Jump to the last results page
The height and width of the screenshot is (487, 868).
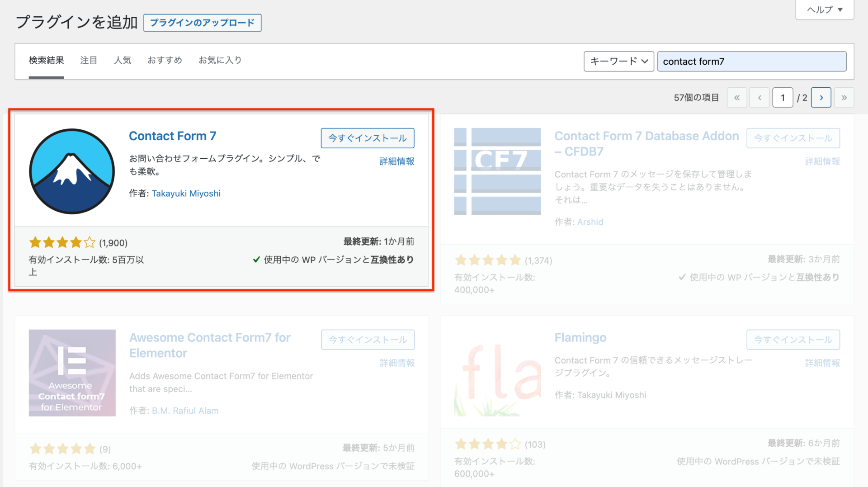[844, 97]
